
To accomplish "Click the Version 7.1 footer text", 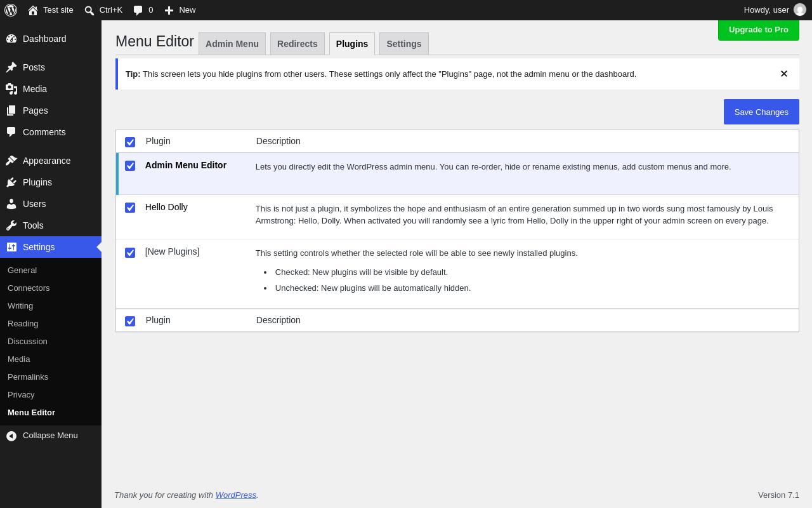I will [778, 495].
